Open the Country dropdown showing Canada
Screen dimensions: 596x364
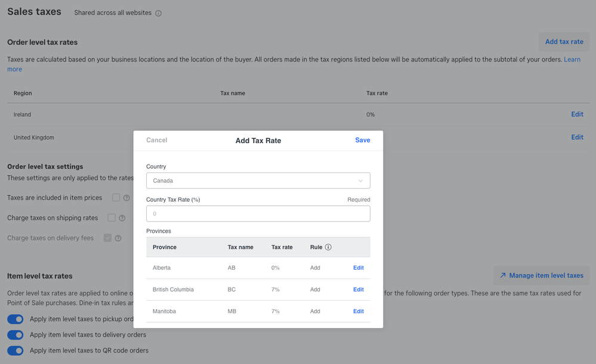pos(258,181)
